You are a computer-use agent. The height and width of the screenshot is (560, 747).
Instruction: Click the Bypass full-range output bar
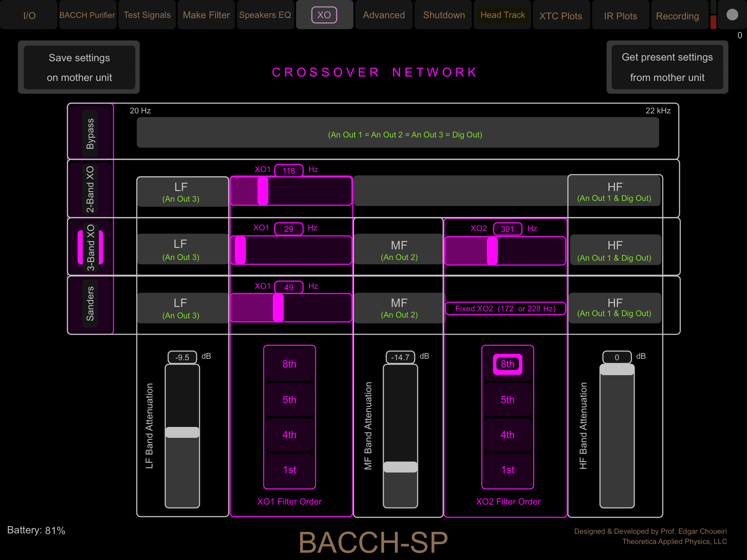coord(398,133)
